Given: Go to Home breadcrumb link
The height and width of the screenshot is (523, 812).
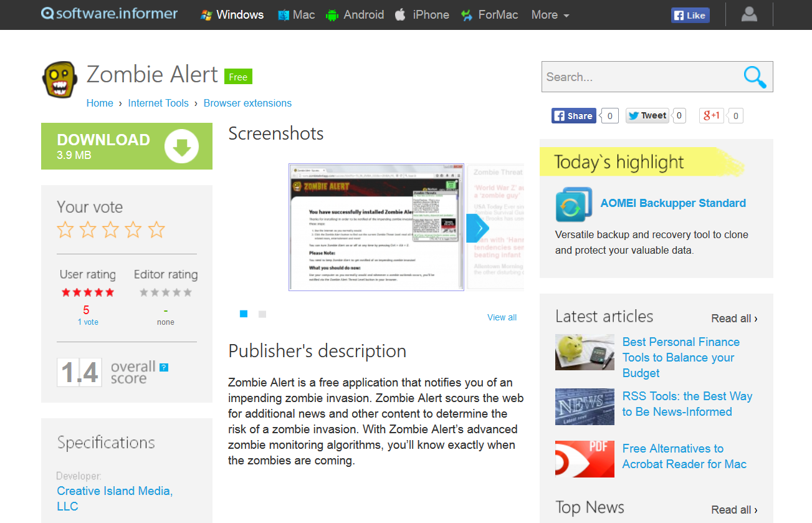Looking at the screenshot, I should tap(100, 103).
